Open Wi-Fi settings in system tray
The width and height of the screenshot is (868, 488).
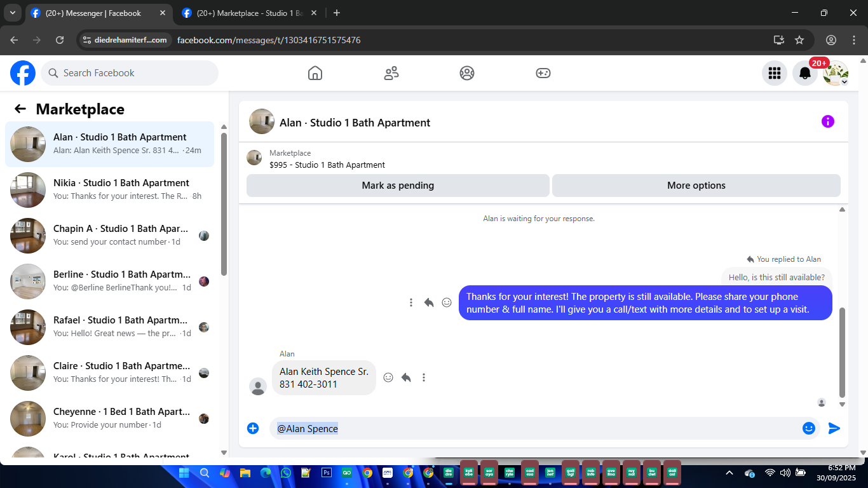770,473
